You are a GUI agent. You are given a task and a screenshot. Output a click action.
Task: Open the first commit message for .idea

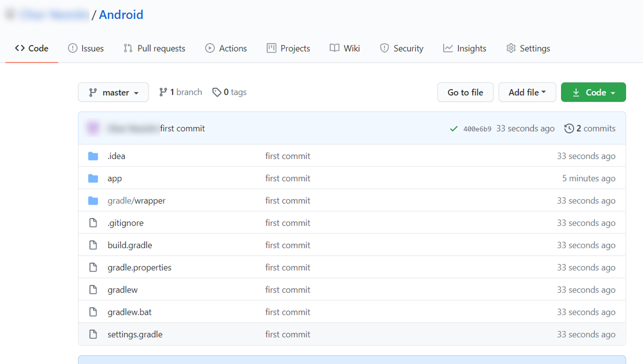(288, 156)
